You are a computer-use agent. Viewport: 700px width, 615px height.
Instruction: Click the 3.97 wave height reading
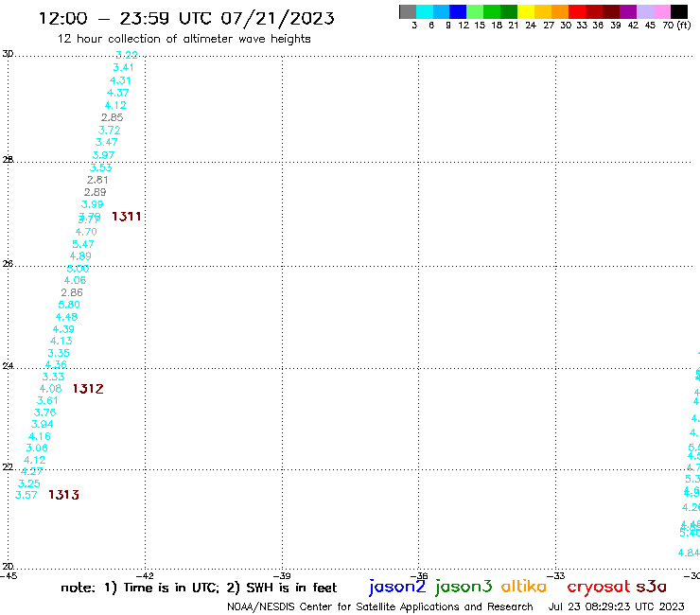(103, 155)
